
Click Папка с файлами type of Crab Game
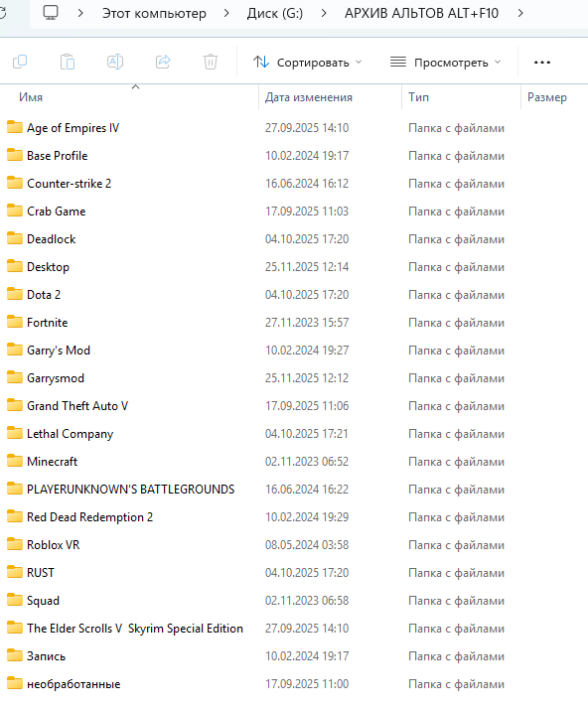tap(456, 212)
